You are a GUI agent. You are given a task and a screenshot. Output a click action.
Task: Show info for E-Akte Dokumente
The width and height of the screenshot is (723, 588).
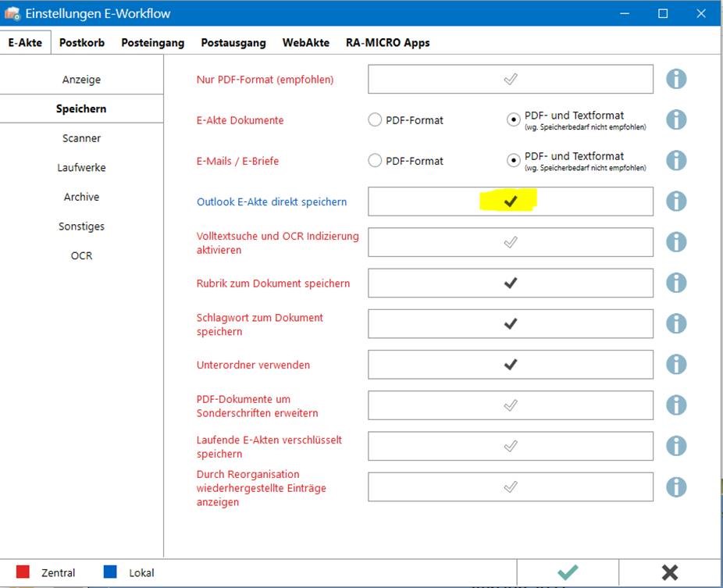tap(676, 120)
